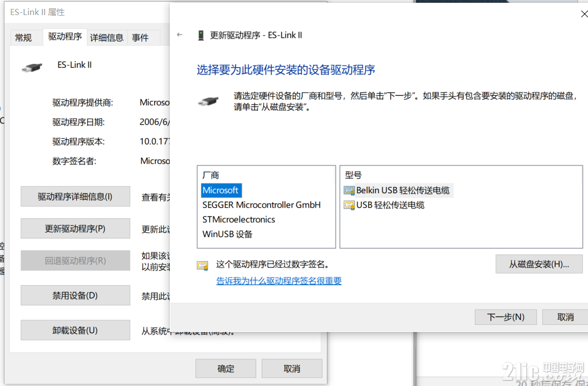The height and width of the screenshot is (386, 588).
Task: Click the wizard title 更新驱动程序 - ES-Link II
Action: 256,35
